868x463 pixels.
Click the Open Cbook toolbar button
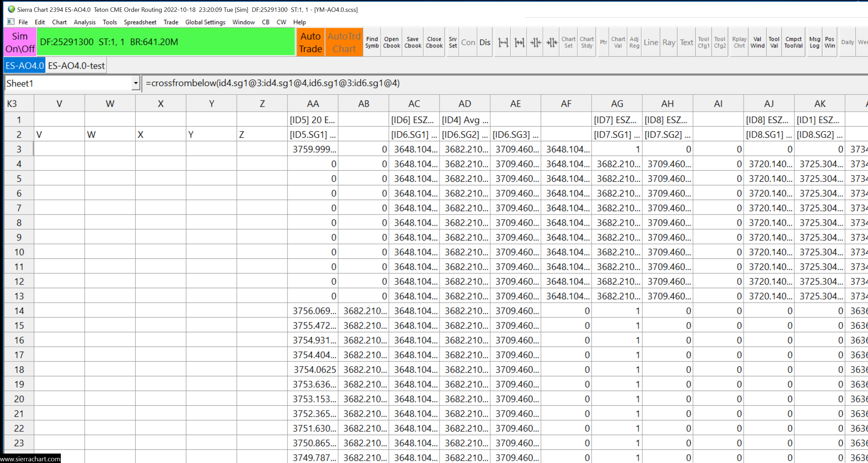point(391,42)
